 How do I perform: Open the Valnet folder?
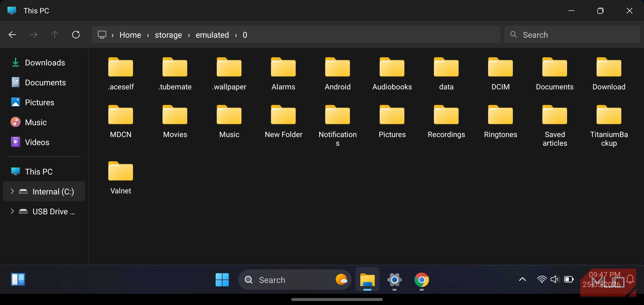[x=121, y=178]
